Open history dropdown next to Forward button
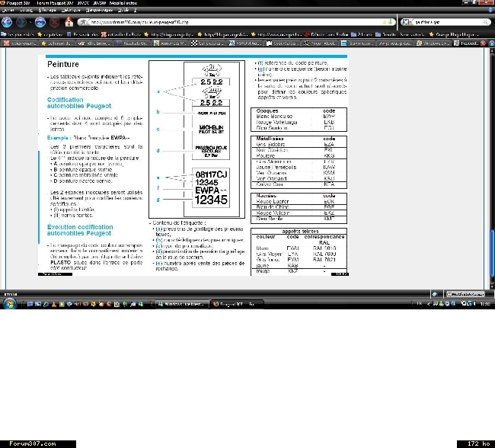Viewport: 495px width, 448px height. click(30, 22)
